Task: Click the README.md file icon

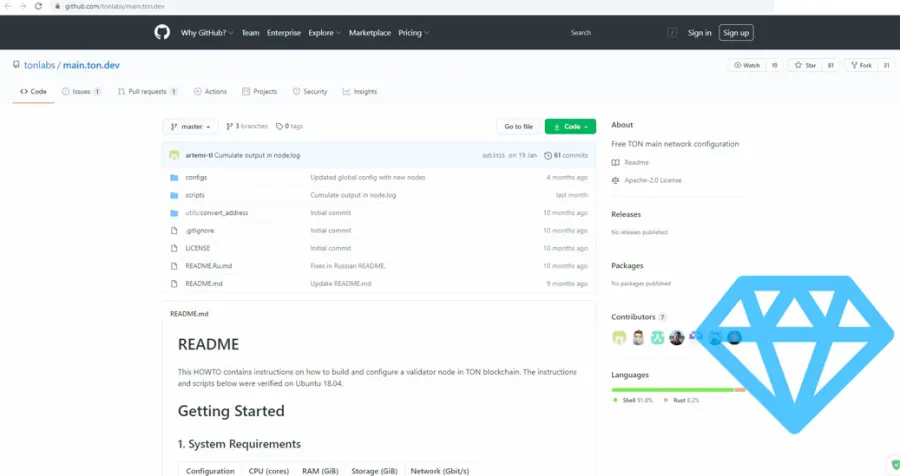Action: pyautogui.click(x=174, y=284)
